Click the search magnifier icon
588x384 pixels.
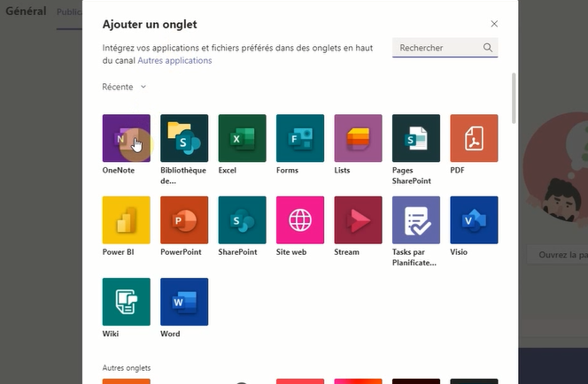[488, 48]
